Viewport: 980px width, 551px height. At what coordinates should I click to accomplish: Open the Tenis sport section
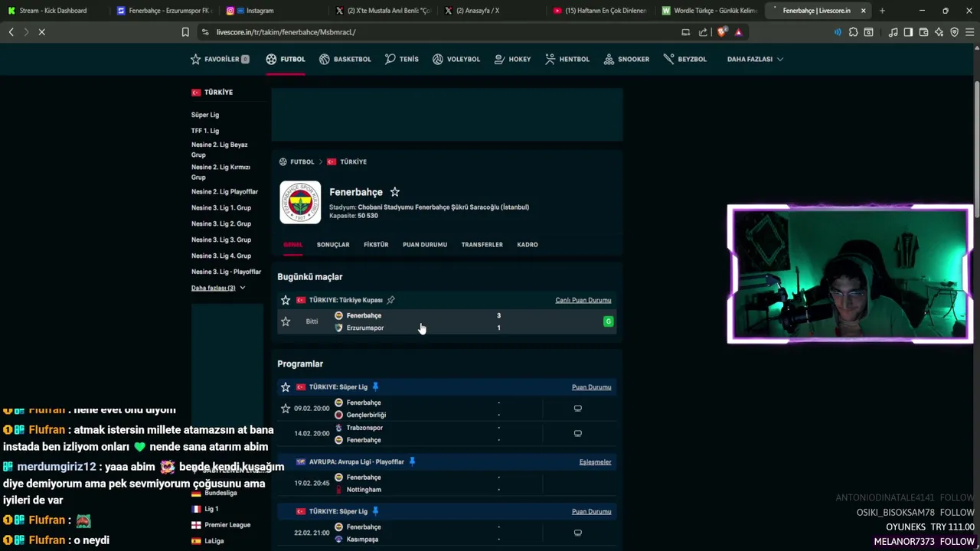402,59
